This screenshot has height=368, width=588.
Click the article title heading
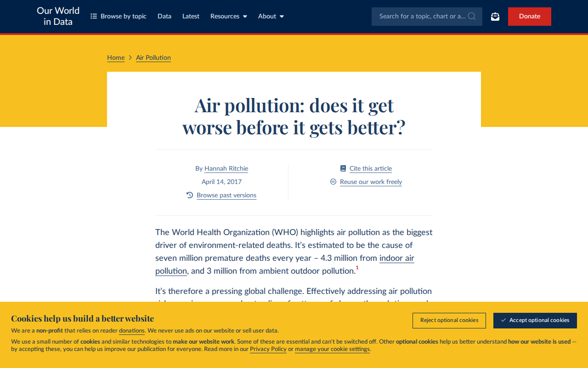click(294, 116)
